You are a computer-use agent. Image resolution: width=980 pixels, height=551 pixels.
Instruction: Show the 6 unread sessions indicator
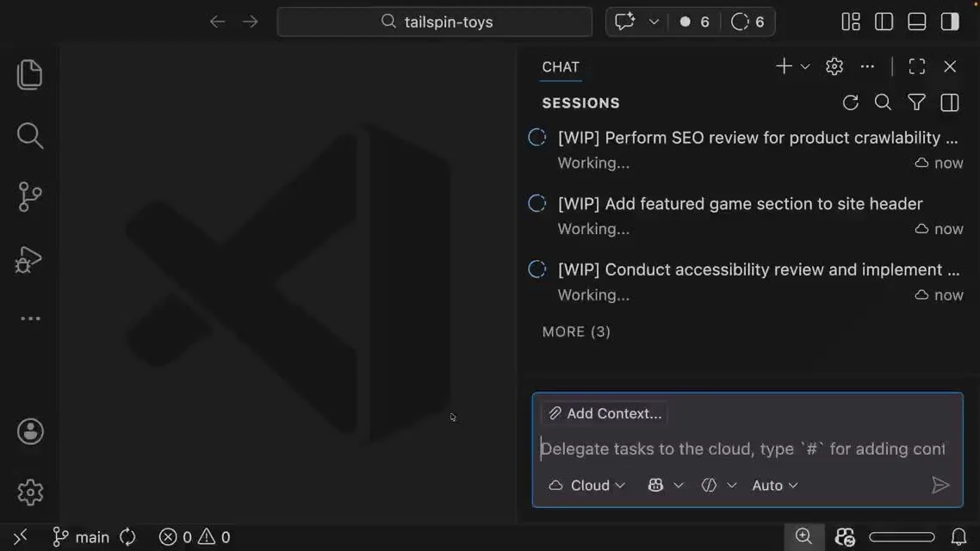click(x=694, y=22)
